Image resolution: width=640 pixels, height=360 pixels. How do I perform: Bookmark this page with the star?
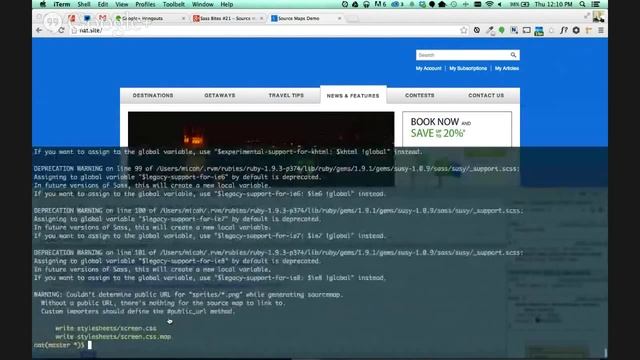pyautogui.click(x=464, y=30)
